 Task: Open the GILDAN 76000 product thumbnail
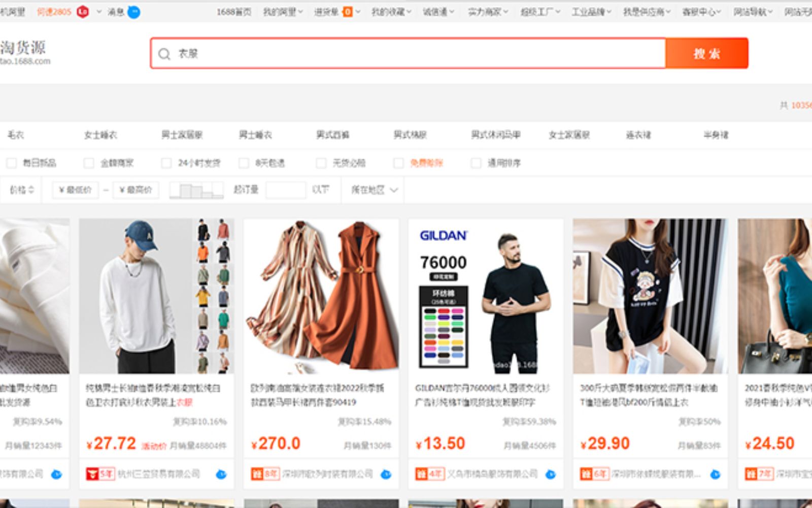coord(486,296)
